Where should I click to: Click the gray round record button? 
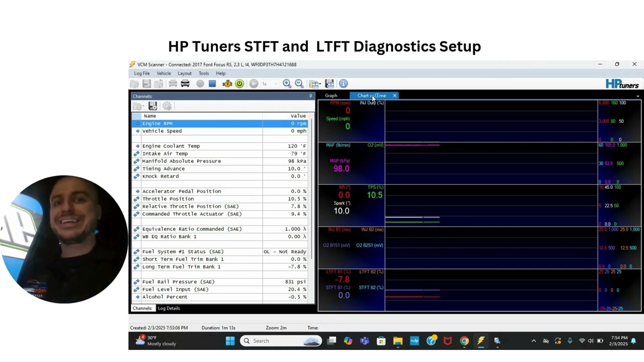200,84
